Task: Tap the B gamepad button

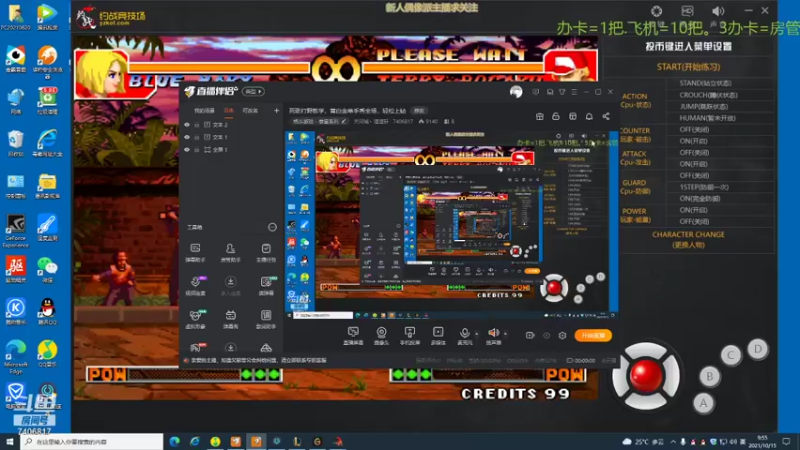Action: pos(709,377)
